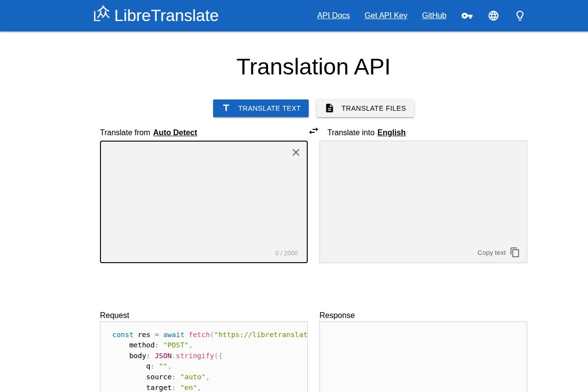This screenshot has height=392, width=588.
Task: Open the English target language dropdown
Action: pos(391,132)
